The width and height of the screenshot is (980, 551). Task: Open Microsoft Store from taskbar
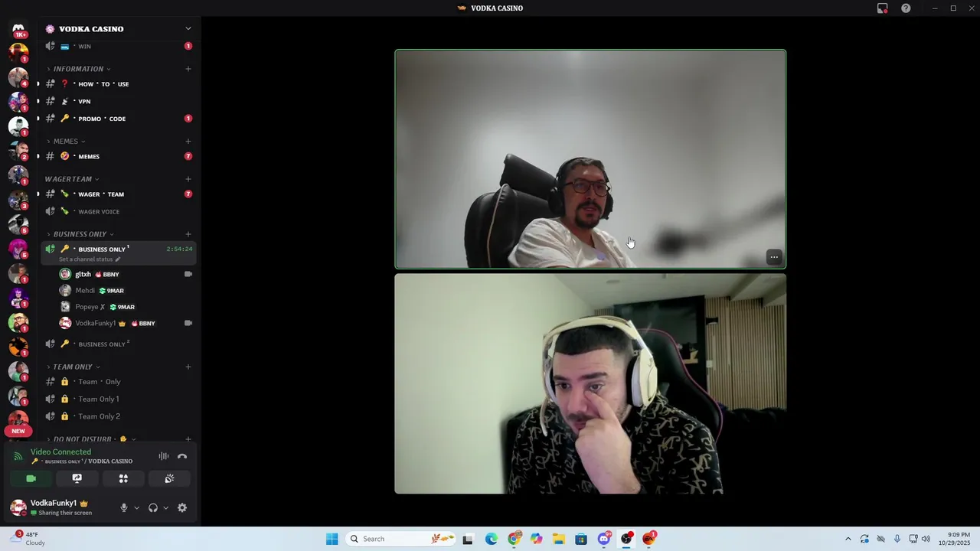(581, 539)
